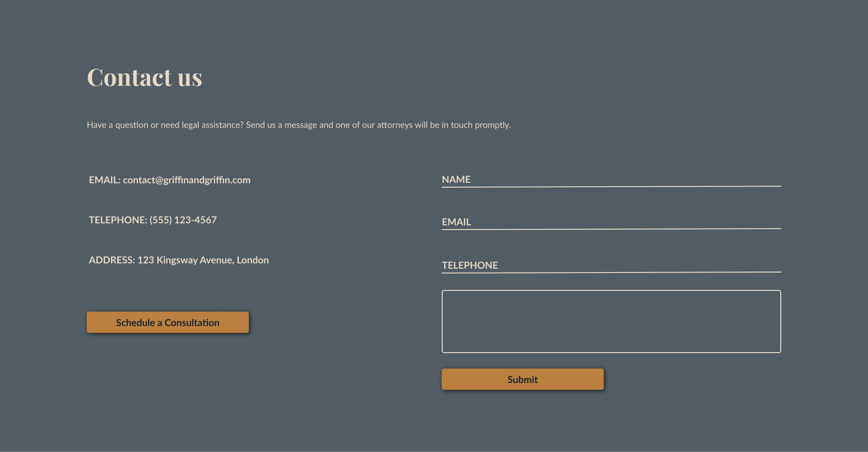This screenshot has width=868, height=452.
Task: Click the "ADDRESS:" label in contact details
Action: (111, 260)
